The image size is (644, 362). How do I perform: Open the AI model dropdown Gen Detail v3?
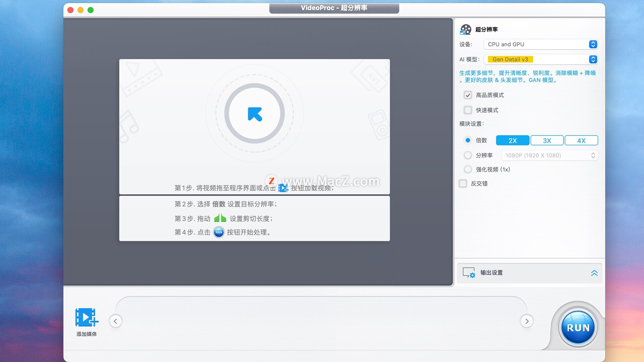(x=541, y=59)
